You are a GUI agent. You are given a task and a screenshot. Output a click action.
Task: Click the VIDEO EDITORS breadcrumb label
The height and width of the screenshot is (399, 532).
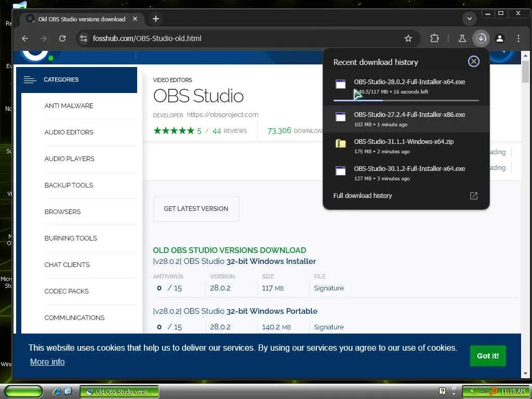click(172, 80)
